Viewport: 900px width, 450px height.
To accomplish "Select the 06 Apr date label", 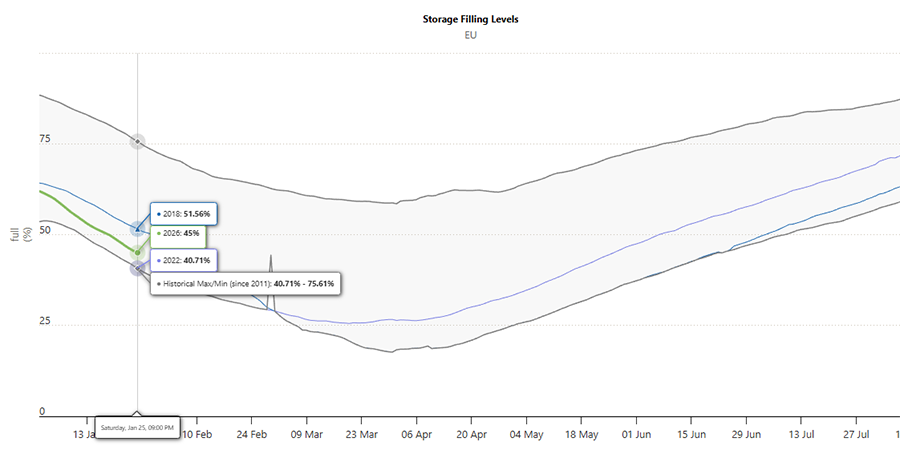I will coord(416,435).
